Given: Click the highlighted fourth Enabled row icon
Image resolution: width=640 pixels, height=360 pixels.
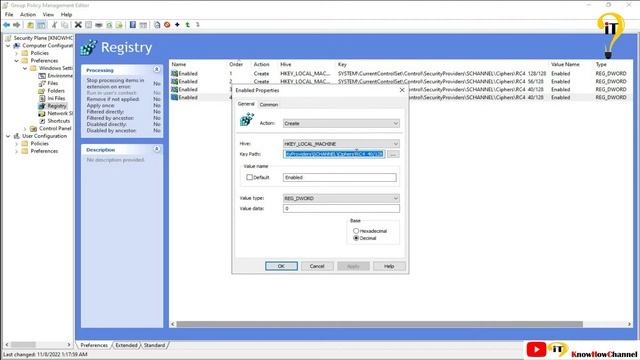Looking at the screenshot, I should pos(174,97).
